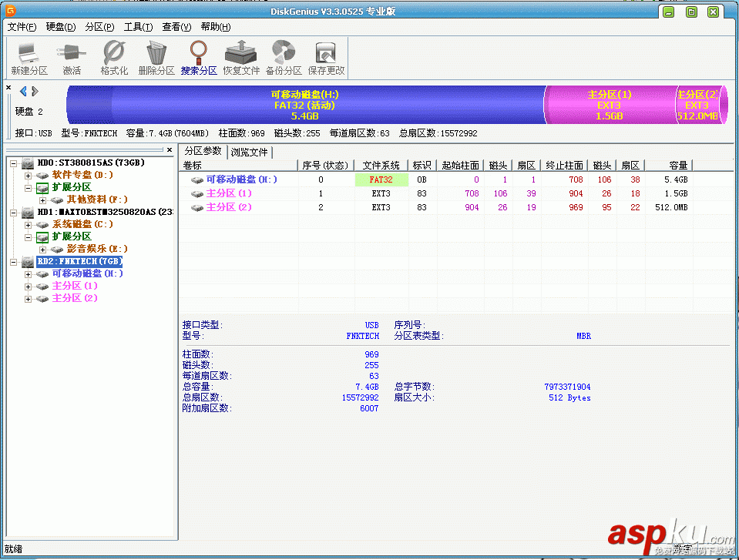Screen dimensions: 739x560
Task: Select HD0 extended 扩展分区 label
Action: (x=72, y=187)
